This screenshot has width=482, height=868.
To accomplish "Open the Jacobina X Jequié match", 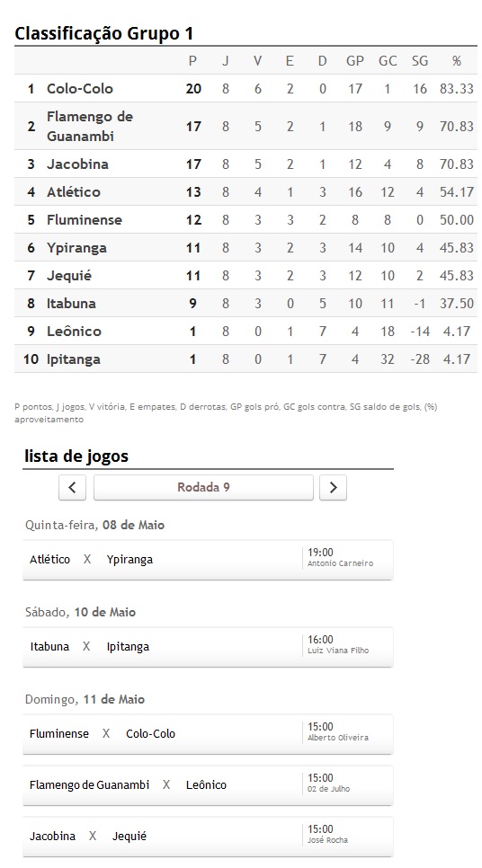I will (208, 836).
